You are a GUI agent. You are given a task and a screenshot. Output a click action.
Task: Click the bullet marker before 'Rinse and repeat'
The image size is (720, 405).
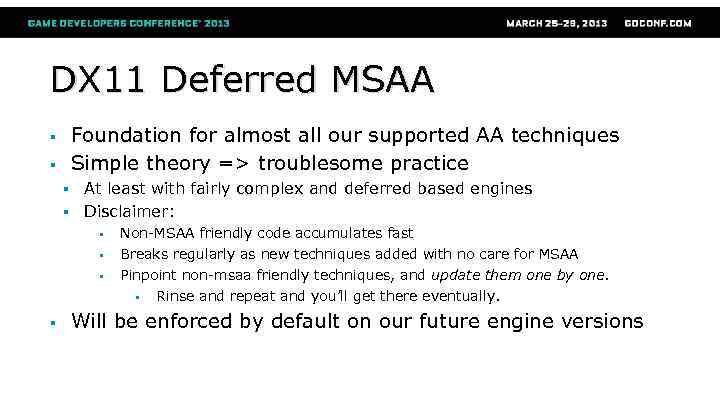[x=137, y=298]
